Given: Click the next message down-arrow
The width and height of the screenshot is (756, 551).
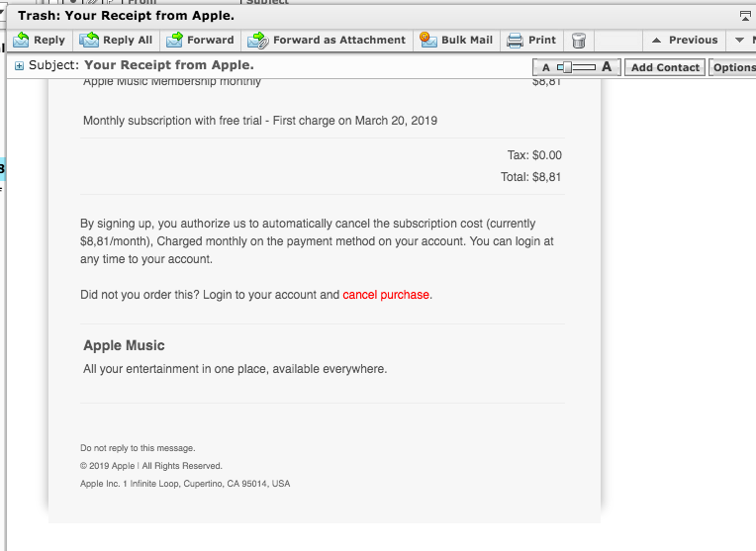Looking at the screenshot, I should (739, 41).
